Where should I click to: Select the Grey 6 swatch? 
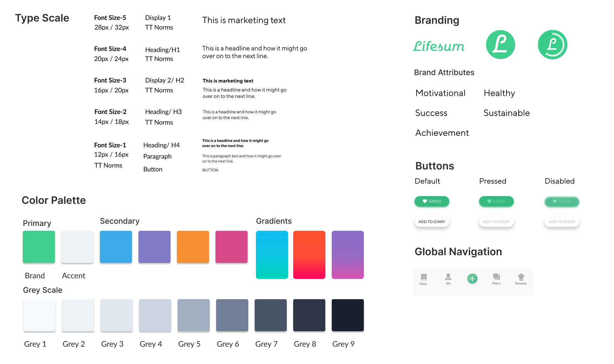coord(232,315)
